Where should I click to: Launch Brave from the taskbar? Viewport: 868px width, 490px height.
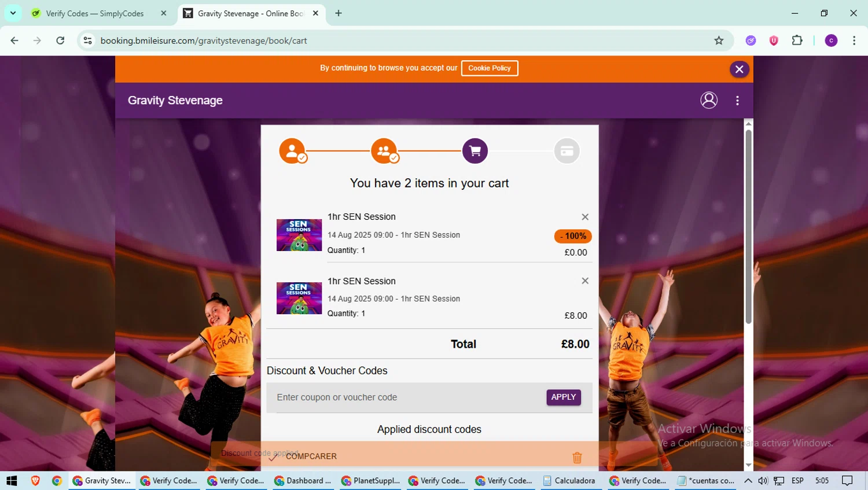35,481
